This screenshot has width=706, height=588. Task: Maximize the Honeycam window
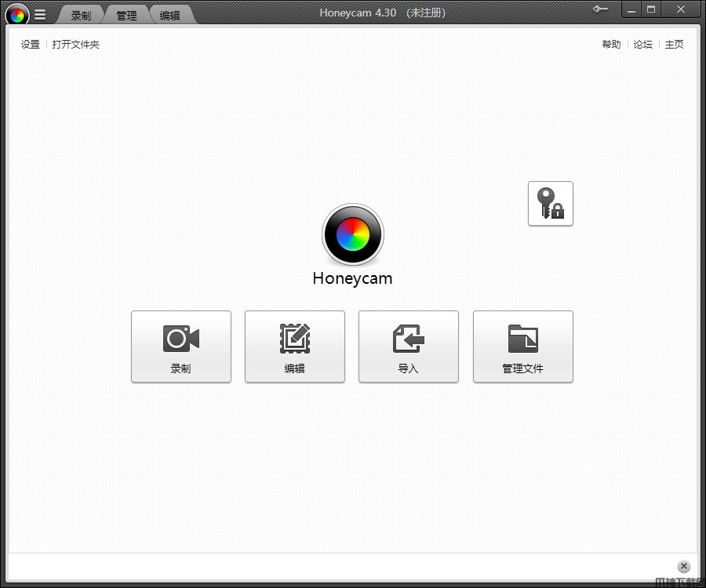click(x=651, y=9)
